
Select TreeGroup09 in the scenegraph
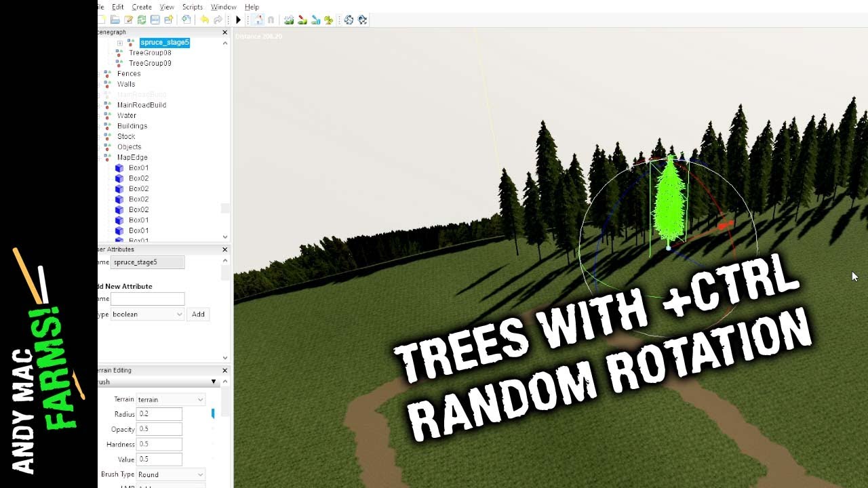pyautogui.click(x=150, y=64)
